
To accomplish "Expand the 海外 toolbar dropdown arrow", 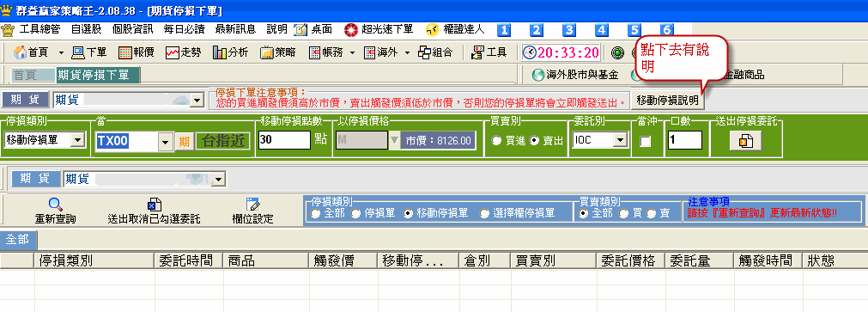I will [x=408, y=53].
